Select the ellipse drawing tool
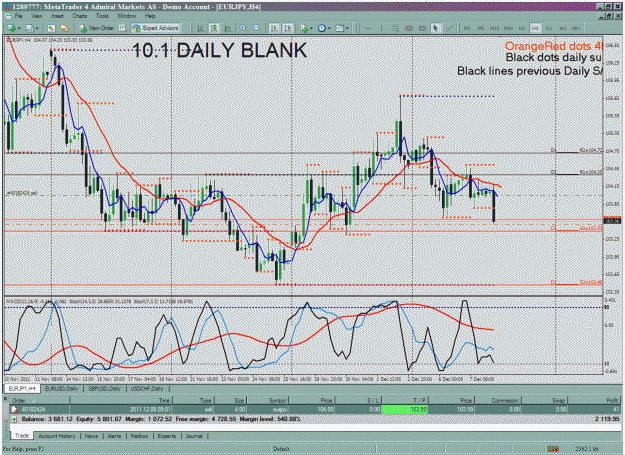 (x=409, y=28)
